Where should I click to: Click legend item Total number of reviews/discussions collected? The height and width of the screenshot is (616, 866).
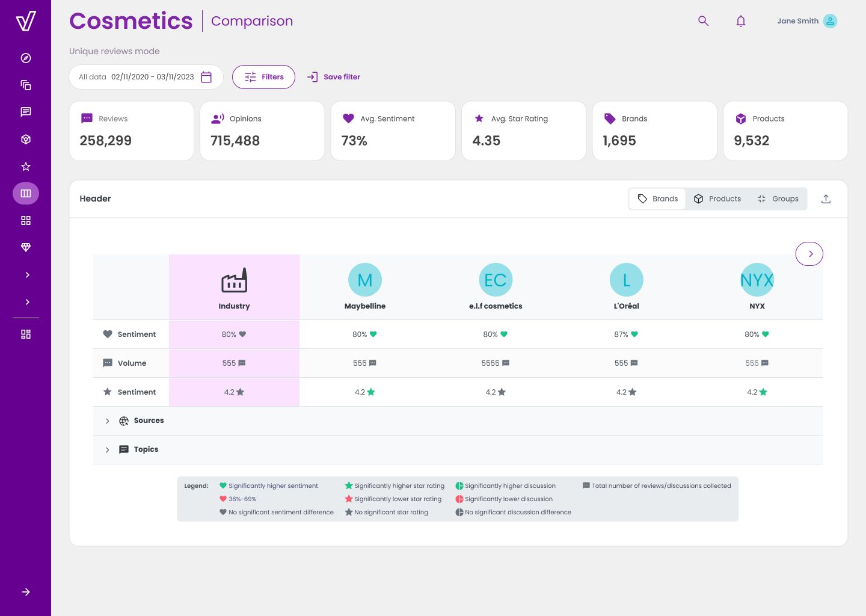(657, 485)
